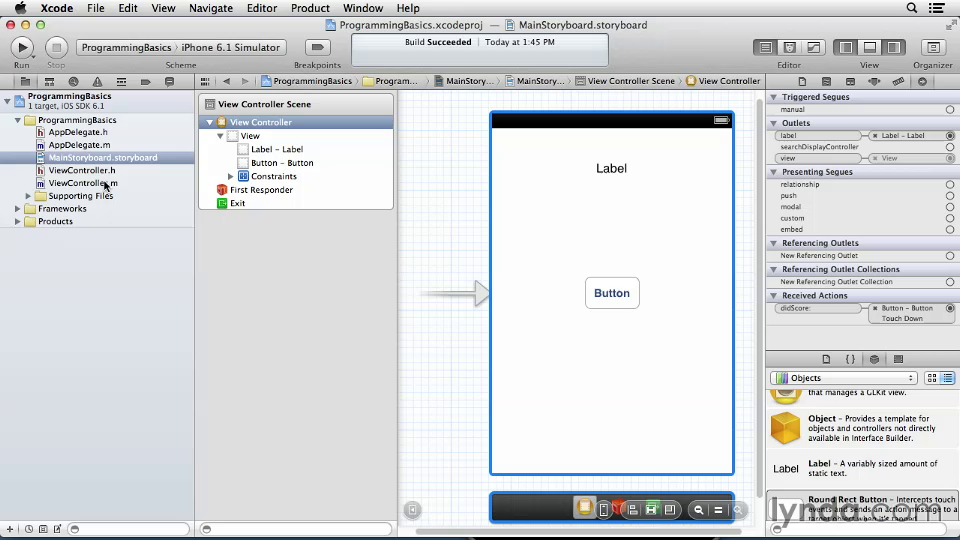The image size is (960, 540).
Task: Collapse View Controller in outline
Action: (x=209, y=122)
